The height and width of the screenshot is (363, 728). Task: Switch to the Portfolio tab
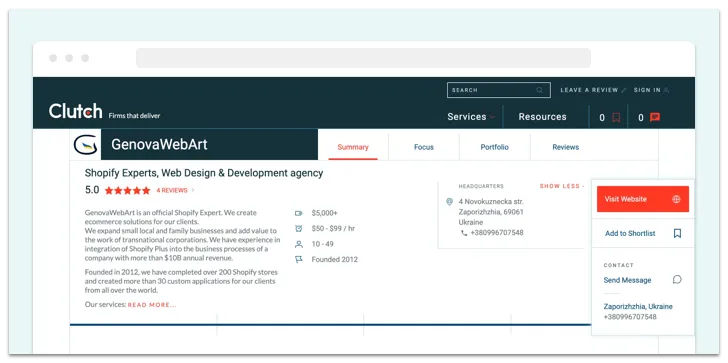click(494, 147)
